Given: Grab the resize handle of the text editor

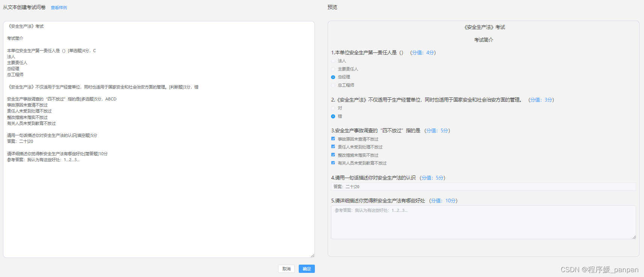Looking at the screenshot, I should [312, 255].
